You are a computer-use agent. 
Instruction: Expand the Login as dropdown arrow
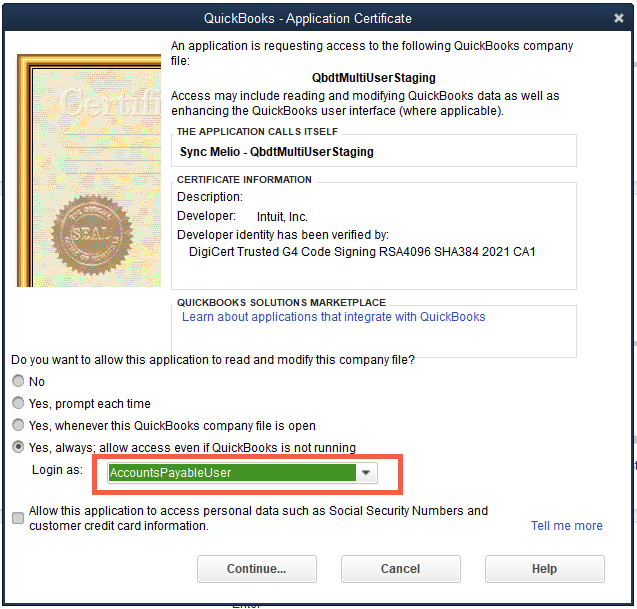pos(367,473)
